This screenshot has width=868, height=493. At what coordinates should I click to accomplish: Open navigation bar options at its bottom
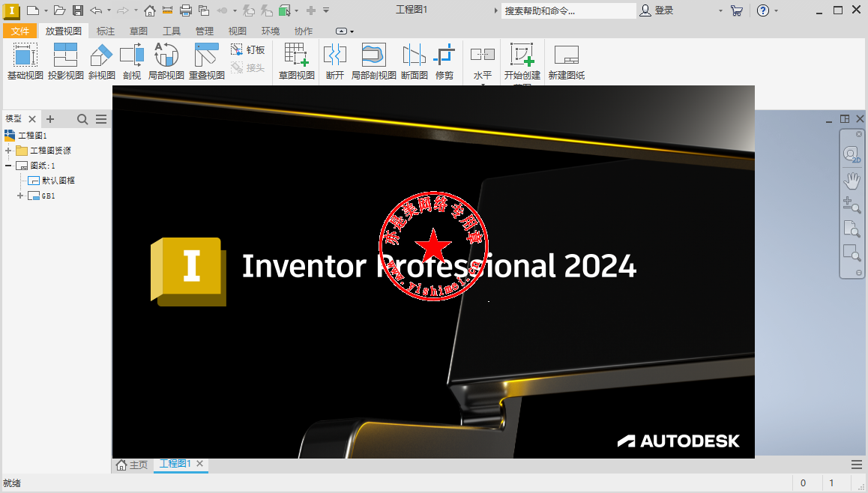(x=858, y=273)
